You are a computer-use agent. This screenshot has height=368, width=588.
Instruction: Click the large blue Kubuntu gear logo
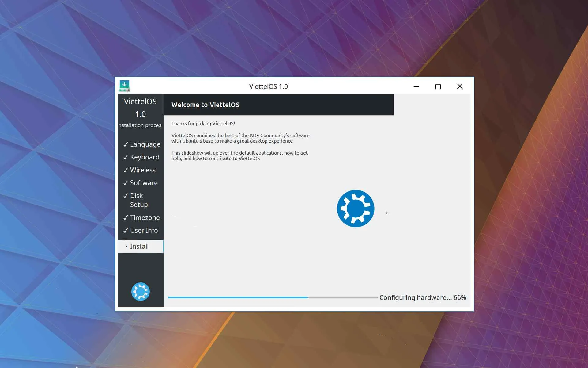click(355, 209)
